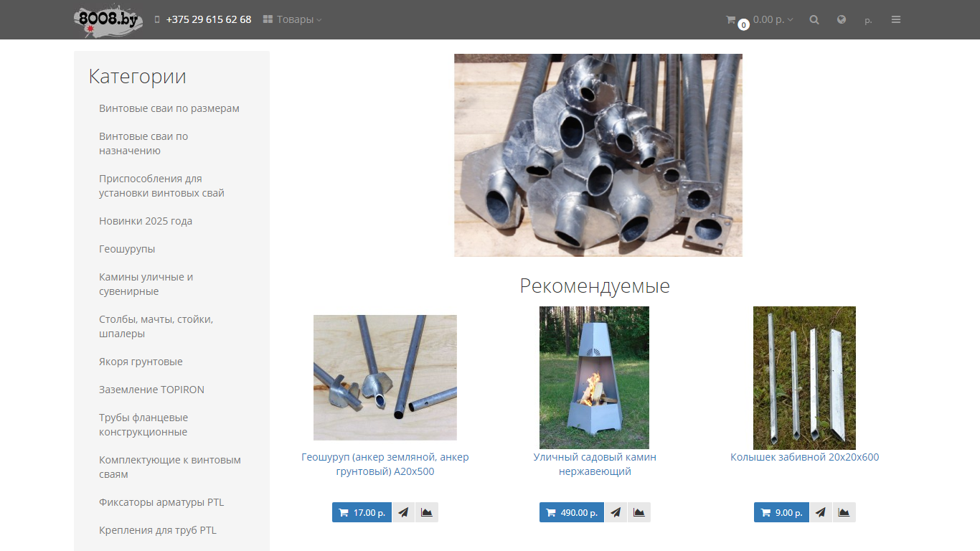Open product link Уличный садовый камин нержавеющий

click(x=595, y=464)
